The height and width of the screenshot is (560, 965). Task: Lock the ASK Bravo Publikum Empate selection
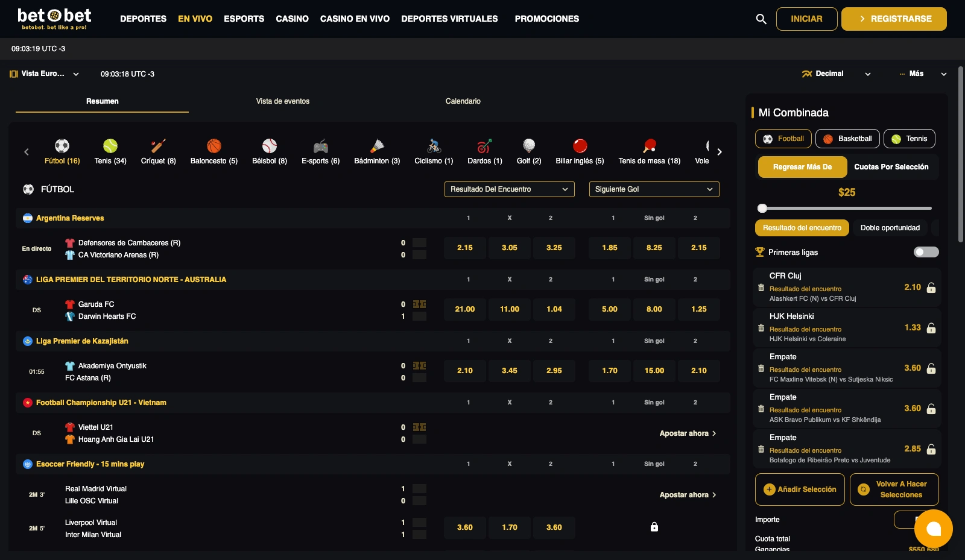click(931, 409)
